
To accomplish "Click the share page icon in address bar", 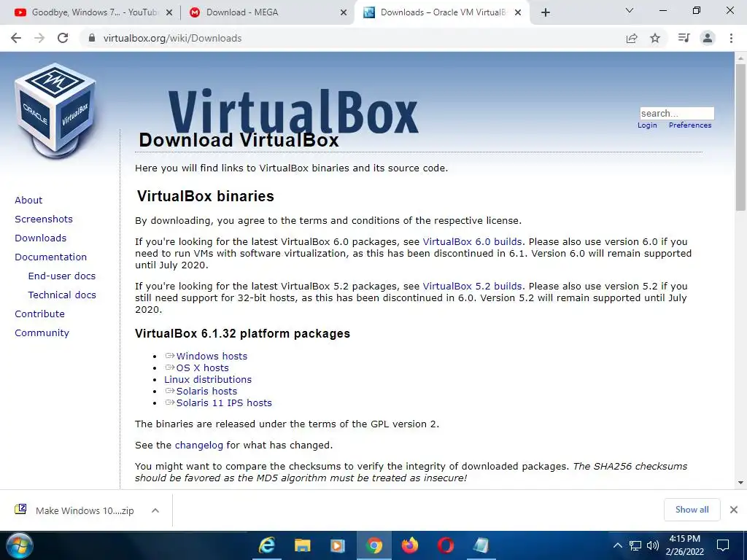I will (x=632, y=38).
